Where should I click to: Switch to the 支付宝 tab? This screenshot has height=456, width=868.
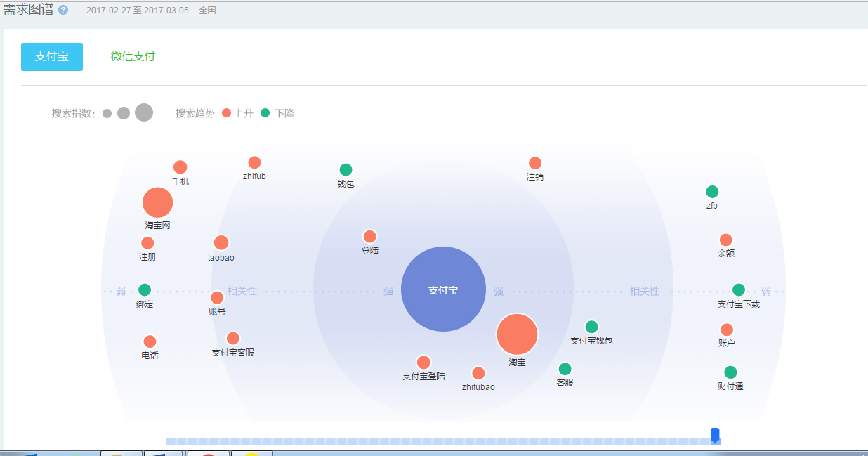(x=52, y=57)
